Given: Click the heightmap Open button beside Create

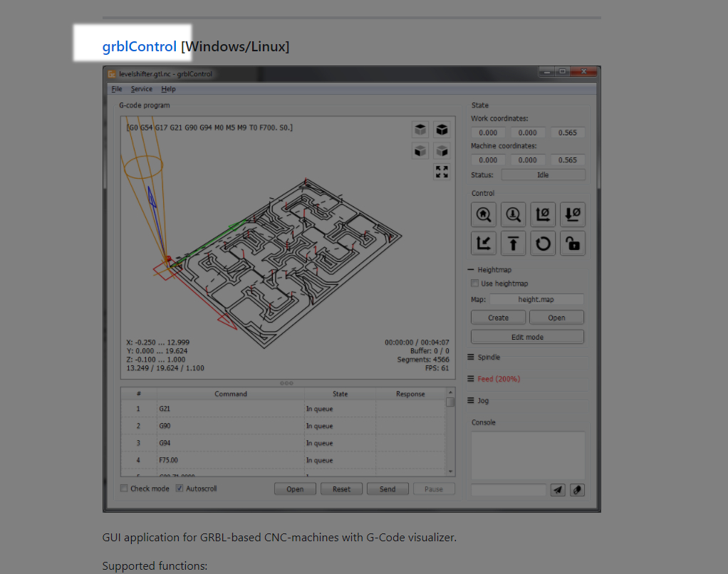Looking at the screenshot, I should click(556, 318).
